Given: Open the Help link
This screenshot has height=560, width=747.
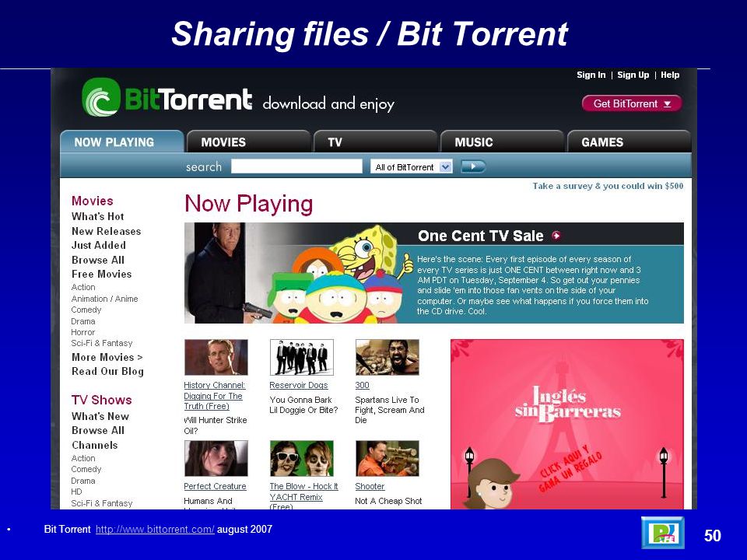Looking at the screenshot, I should tap(670, 75).
